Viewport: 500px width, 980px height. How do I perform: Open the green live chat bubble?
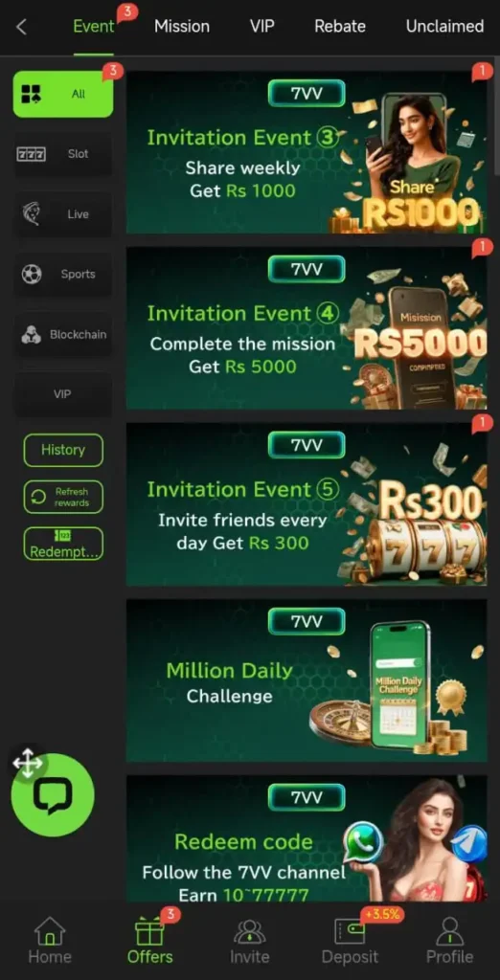(x=53, y=795)
